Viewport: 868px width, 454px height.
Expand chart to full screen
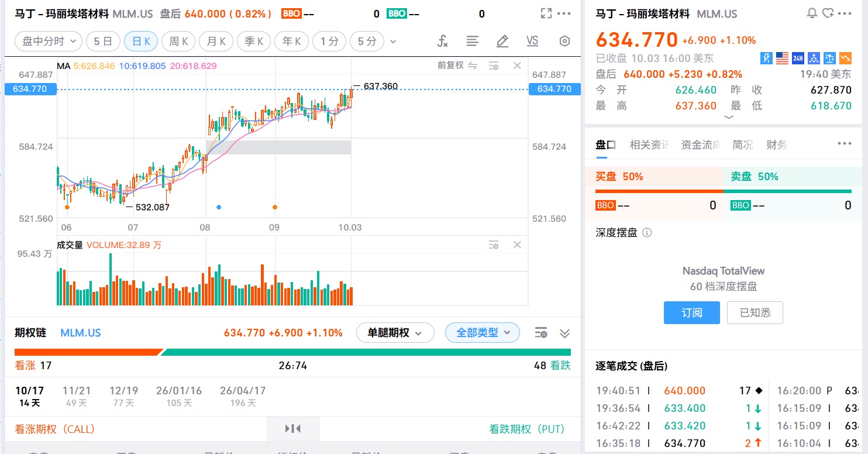[x=546, y=13]
